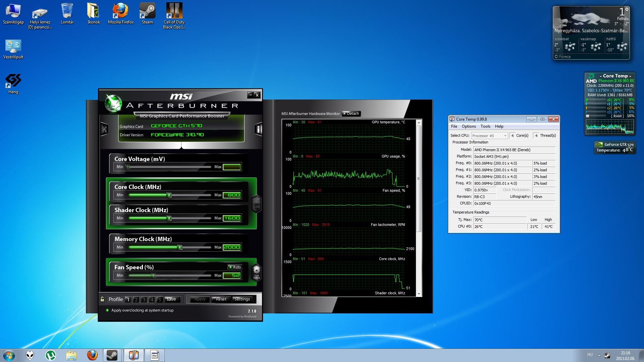The image size is (644, 362).
Task: Click the Core Voltage slider handle
Action: (x=128, y=167)
